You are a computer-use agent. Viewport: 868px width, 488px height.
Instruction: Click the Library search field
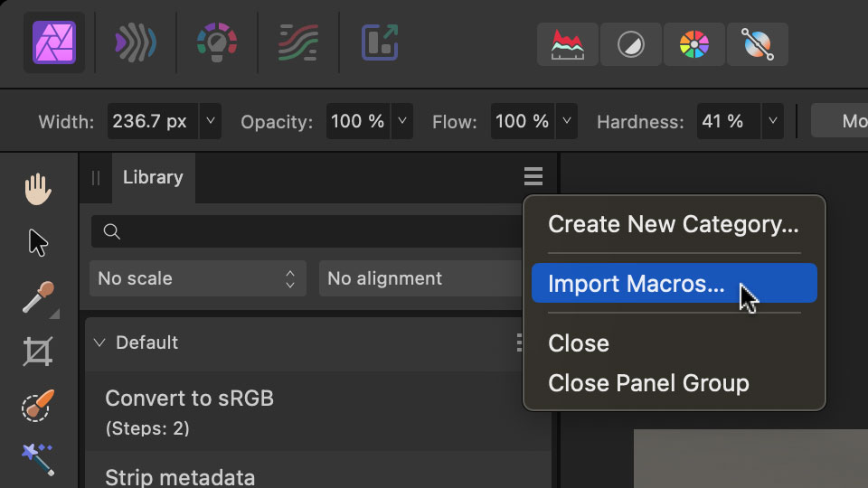pos(307,231)
